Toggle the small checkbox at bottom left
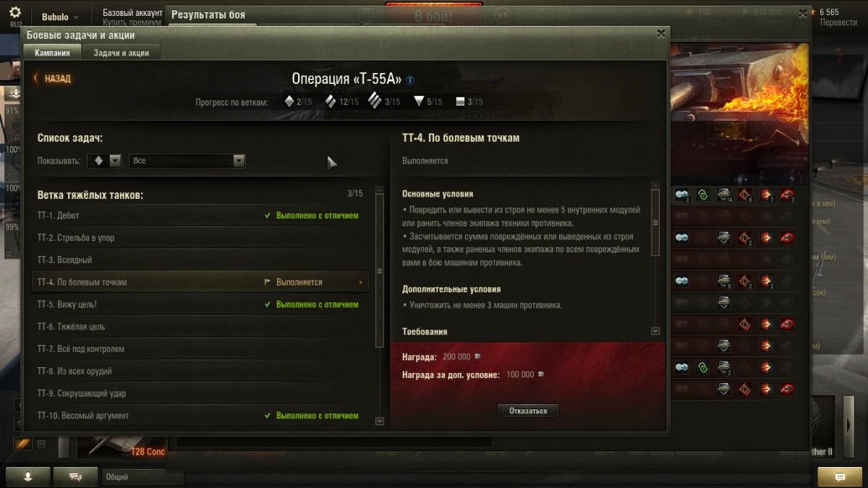Image resolution: width=868 pixels, height=488 pixels. coord(41,444)
